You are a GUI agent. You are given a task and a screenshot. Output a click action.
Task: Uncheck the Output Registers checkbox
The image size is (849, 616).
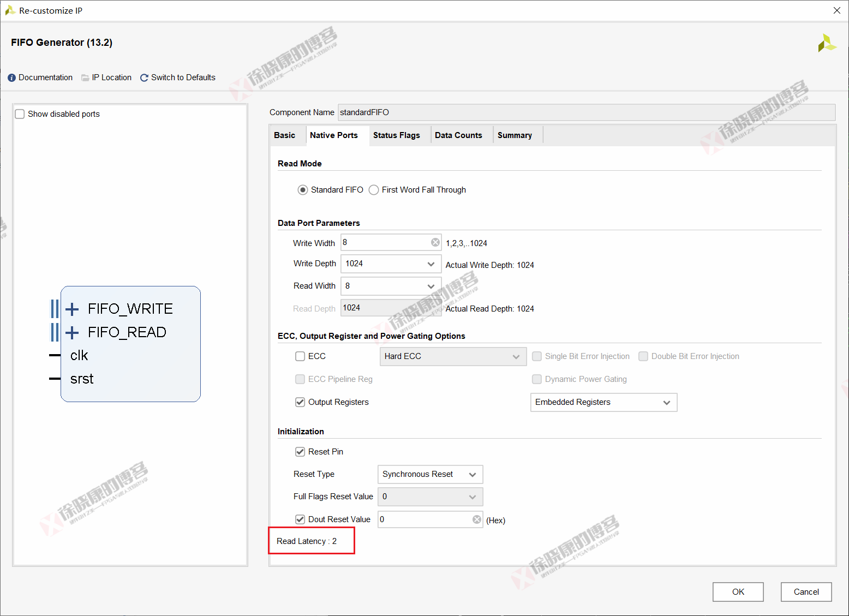pyautogui.click(x=300, y=402)
